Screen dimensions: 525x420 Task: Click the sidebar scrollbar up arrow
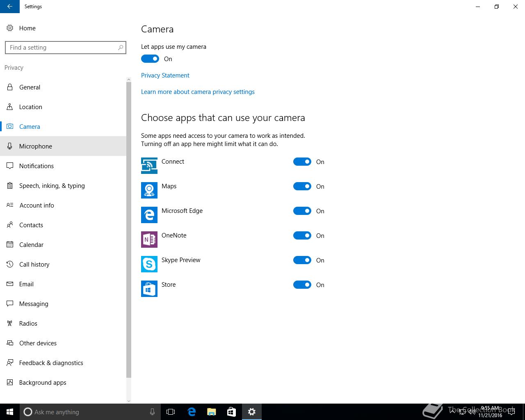pos(129,80)
